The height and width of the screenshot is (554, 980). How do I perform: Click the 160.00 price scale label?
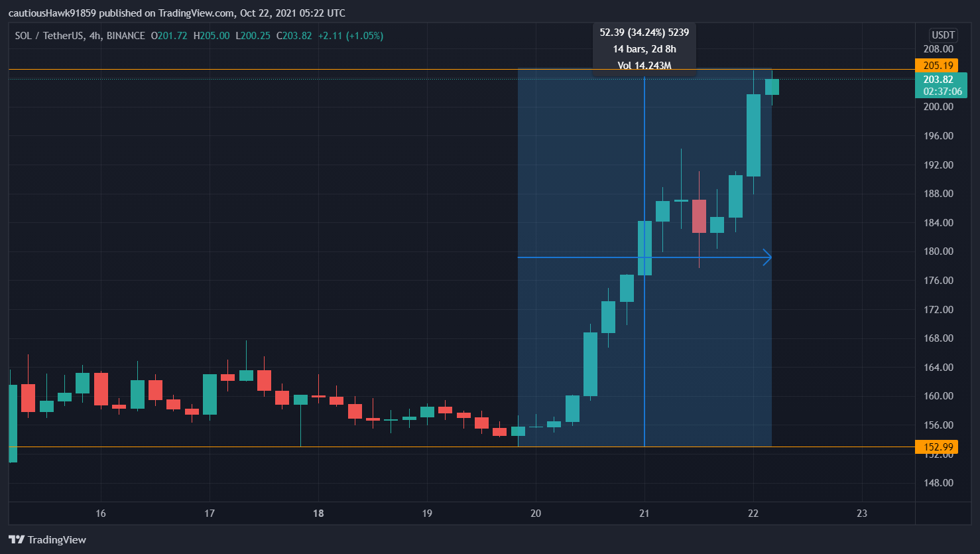tap(938, 396)
